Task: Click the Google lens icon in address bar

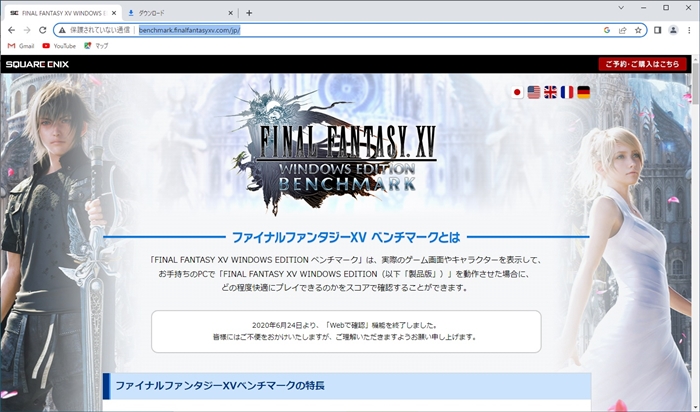Action: click(607, 30)
